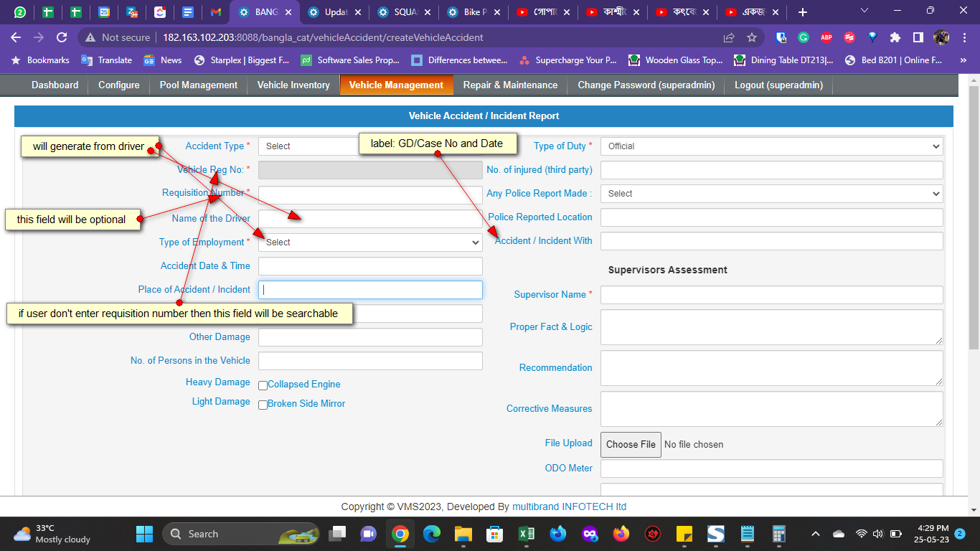
Task: Open the Vehicle Inventory menu
Action: pyautogui.click(x=293, y=85)
